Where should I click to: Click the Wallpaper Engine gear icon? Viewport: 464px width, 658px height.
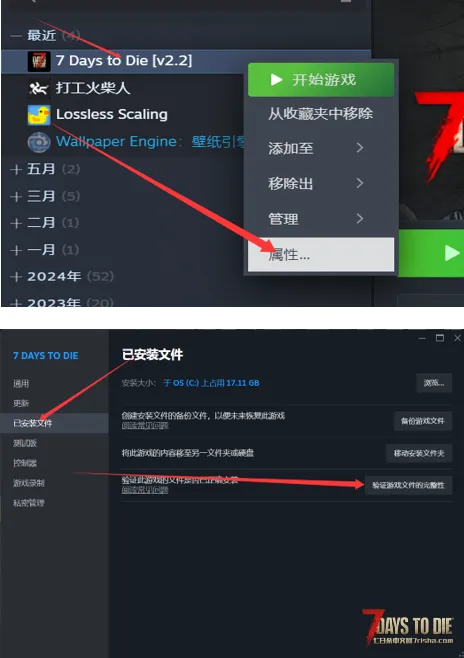(39, 142)
